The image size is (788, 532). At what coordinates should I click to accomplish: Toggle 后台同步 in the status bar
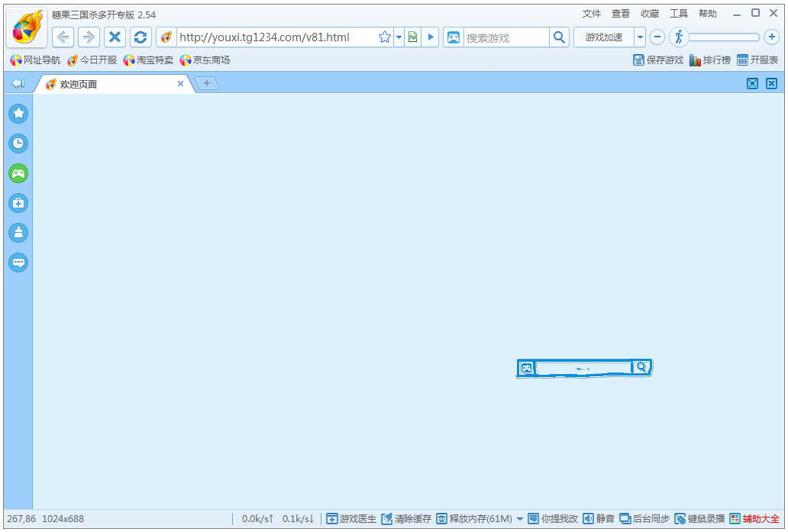pos(644,519)
